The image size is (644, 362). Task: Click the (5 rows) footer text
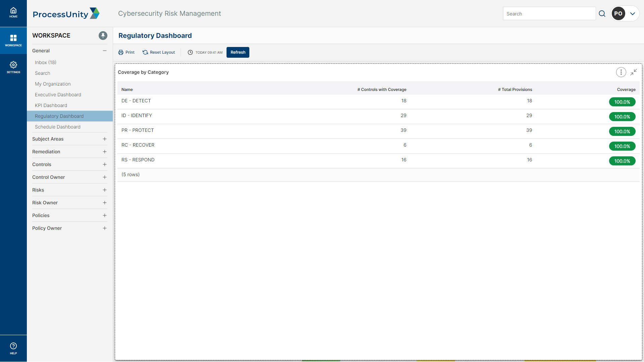[x=131, y=174]
